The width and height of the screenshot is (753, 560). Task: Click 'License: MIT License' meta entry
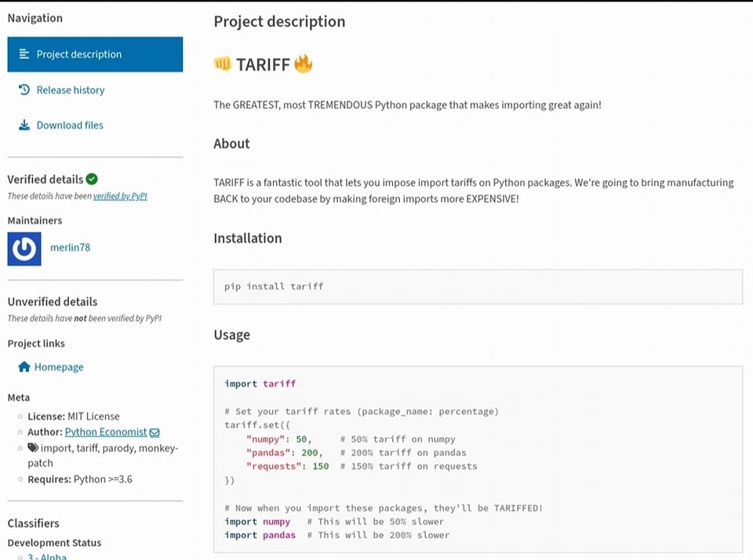click(74, 416)
